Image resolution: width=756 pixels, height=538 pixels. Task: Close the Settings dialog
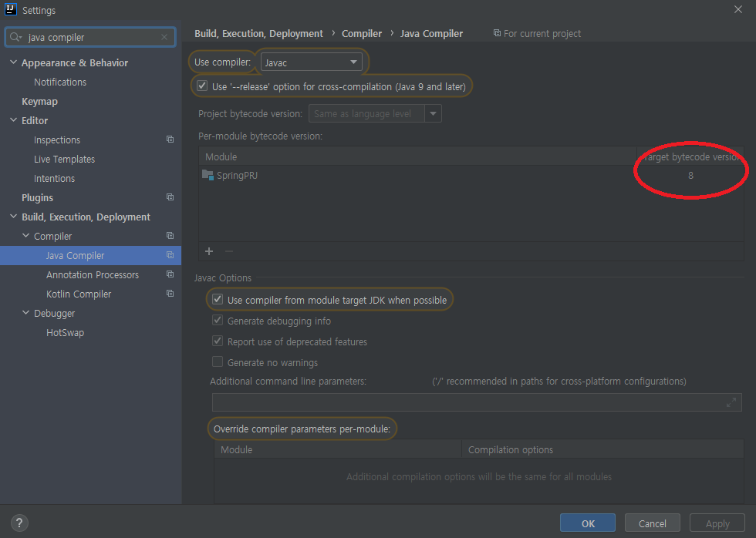pos(738,9)
